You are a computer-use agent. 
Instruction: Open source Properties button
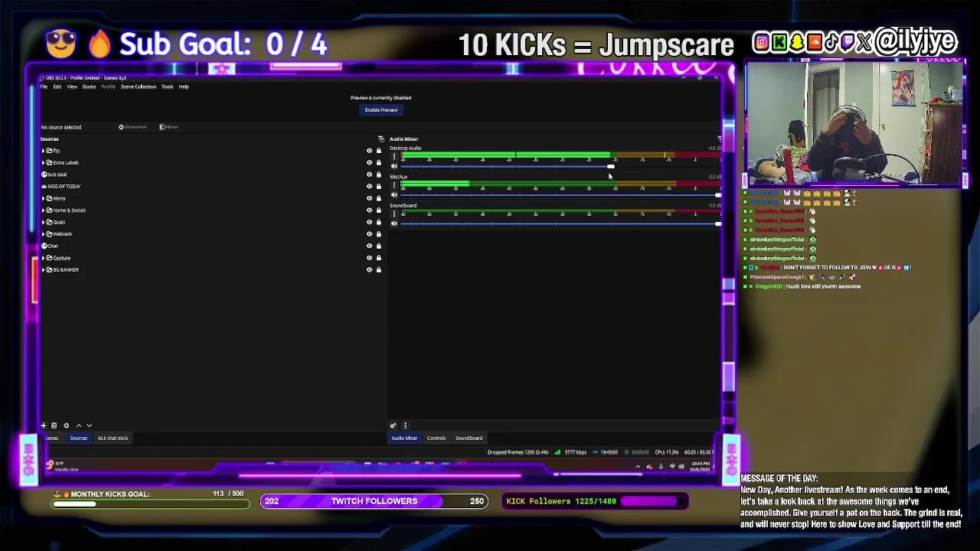(x=132, y=127)
